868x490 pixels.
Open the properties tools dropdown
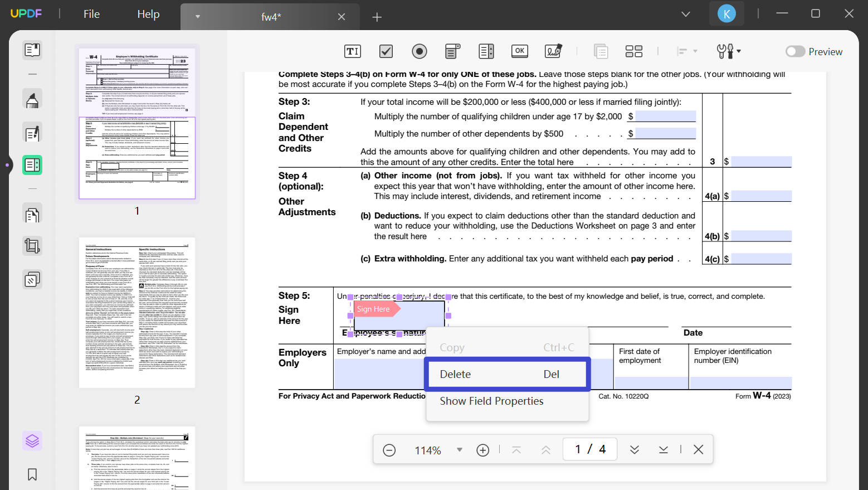point(728,51)
